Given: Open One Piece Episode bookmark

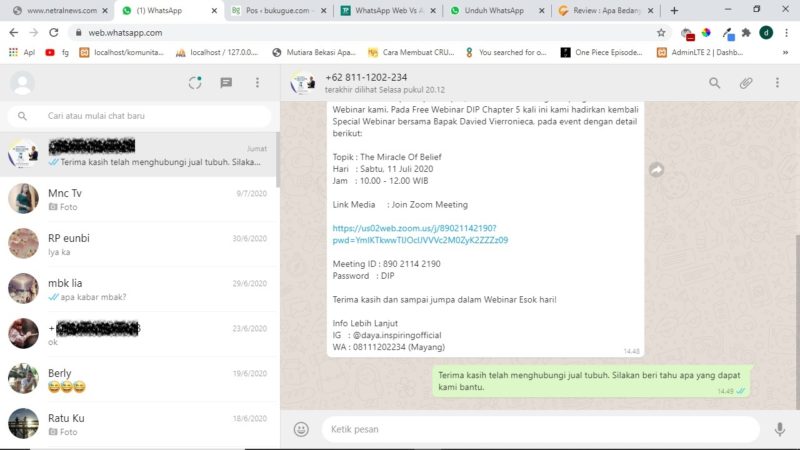Looking at the screenshot, I should click(602, 52).
